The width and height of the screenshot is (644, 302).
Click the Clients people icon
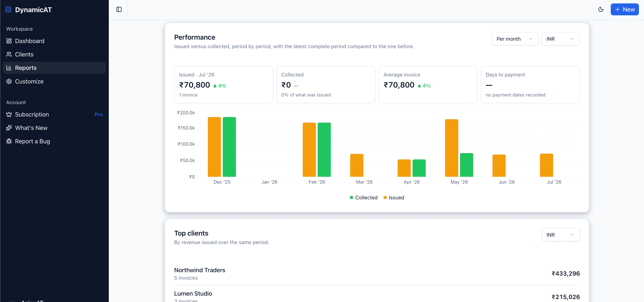(9, 54)
